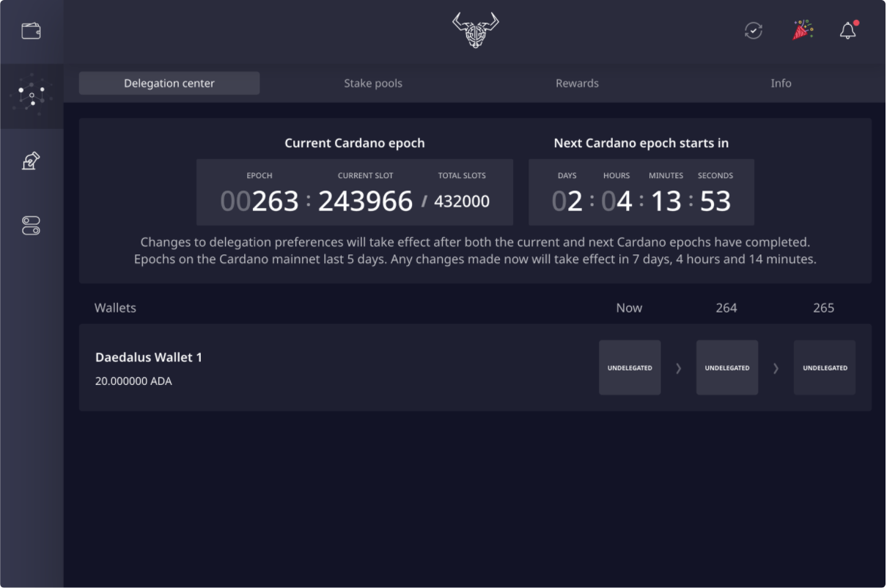The width and height of the screenshot is (887, 588).
Task: Select the Daedalus Wallet 1 name
Action: (149, 357)
